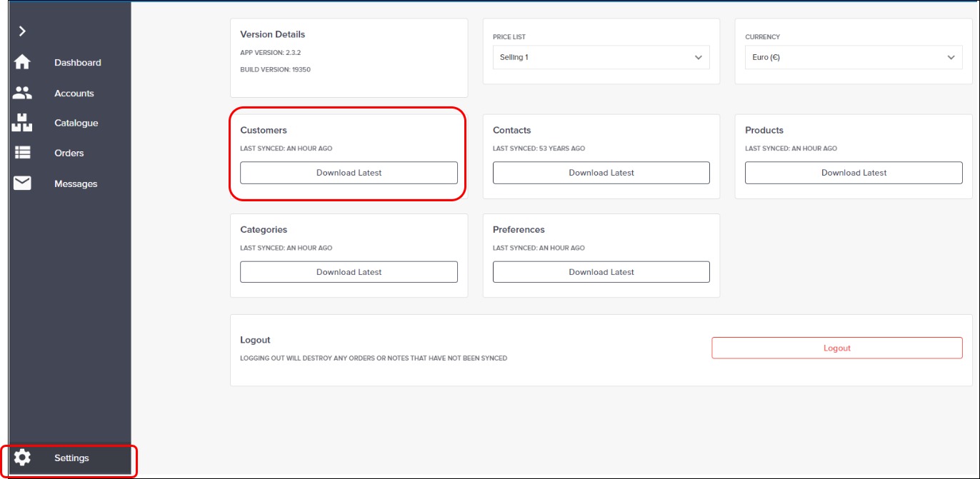Screen dimensions: 980x479
Task: Download latest Preferences data
Action: (x=601, y=272)
